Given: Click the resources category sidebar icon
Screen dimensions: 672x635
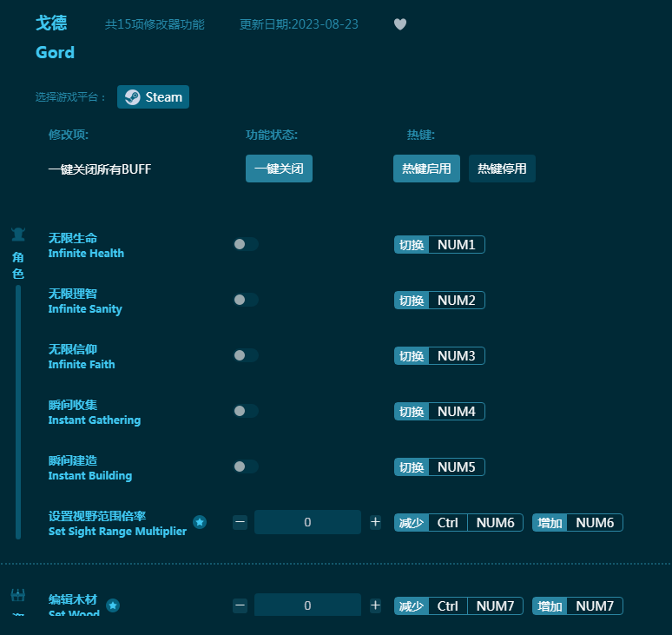Looking at the screenshot, I should 17,597.
